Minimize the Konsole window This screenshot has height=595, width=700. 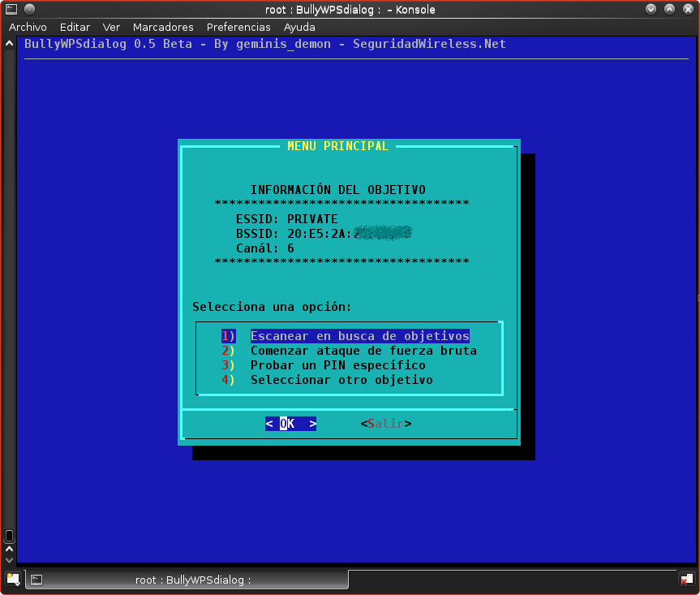651,10
